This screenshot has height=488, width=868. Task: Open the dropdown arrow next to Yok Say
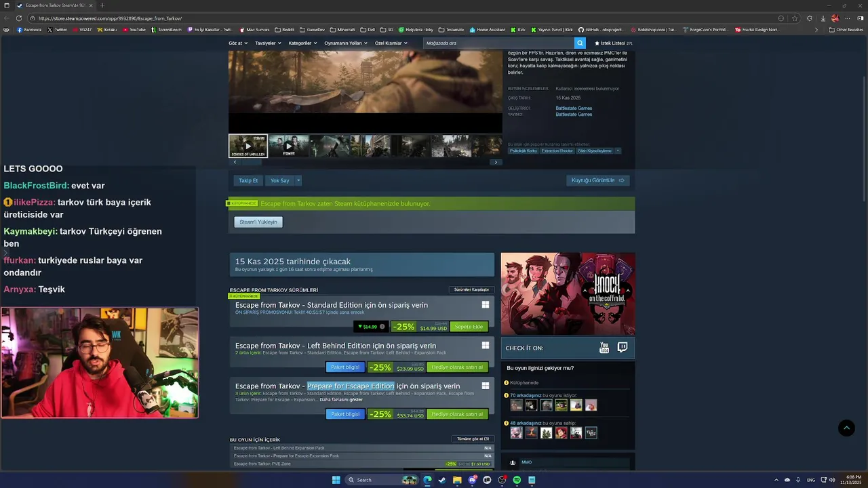[x=298, y=180]
